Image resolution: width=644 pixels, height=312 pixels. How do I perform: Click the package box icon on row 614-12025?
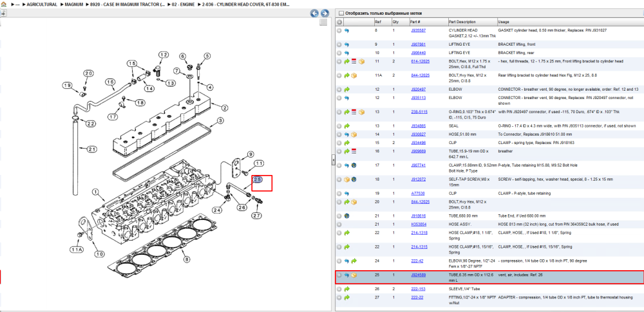pos(361,62)
